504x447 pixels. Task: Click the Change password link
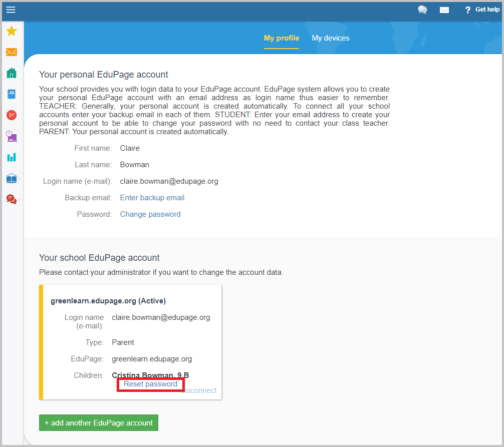click(x=150, y=214)
